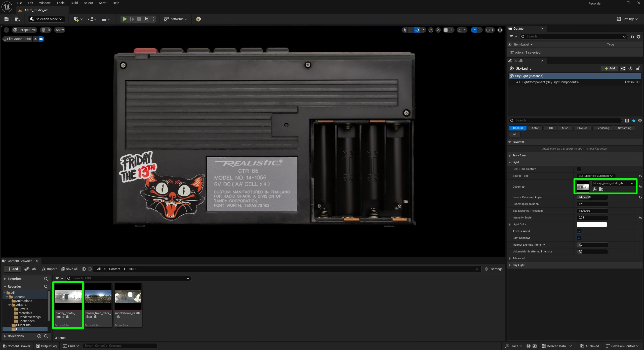The height and width of the screenshot is (350, 644).
Task: Open viewport layout grid icon
Action: [500, 30]
